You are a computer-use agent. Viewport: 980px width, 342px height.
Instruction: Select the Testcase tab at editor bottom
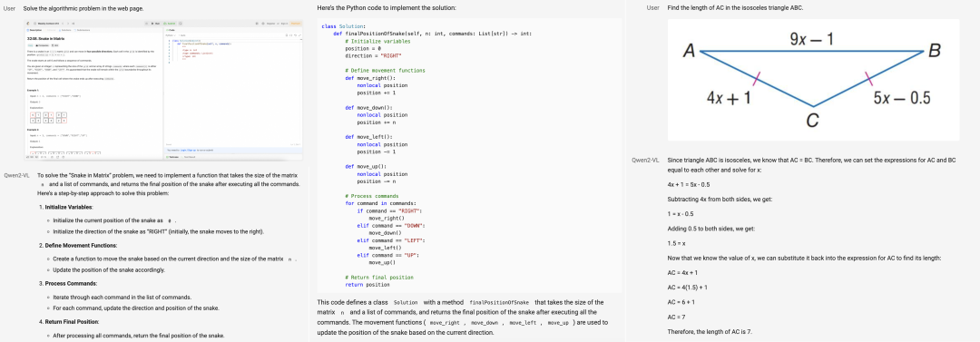tap(172, 157)
